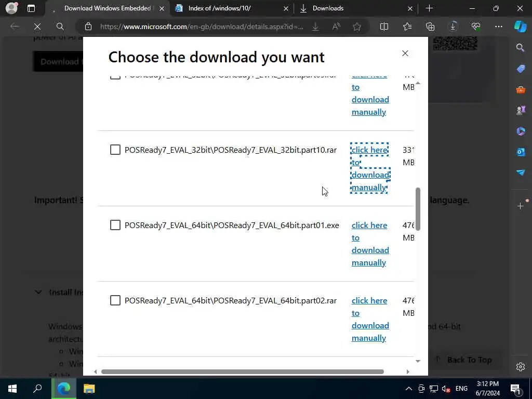Open the sidebar Games icon
The image size is (532, 399).
[x=521, y=110]
